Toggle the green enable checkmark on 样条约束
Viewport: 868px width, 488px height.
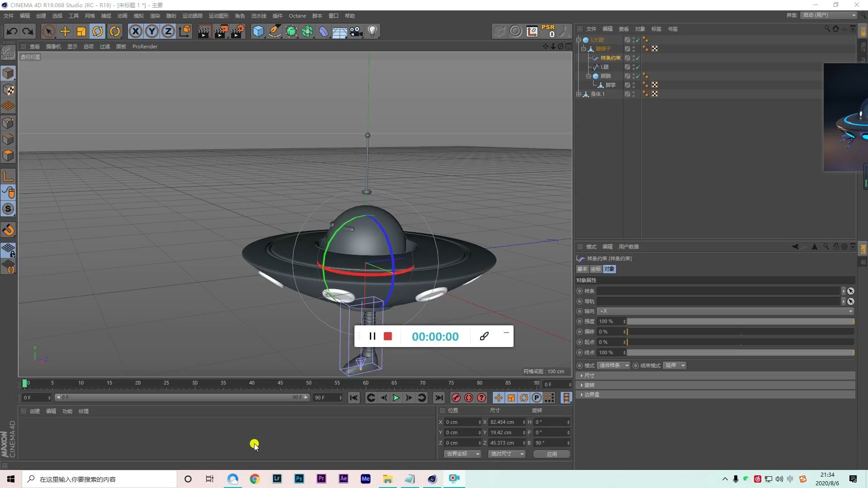(x=638, y=58)
